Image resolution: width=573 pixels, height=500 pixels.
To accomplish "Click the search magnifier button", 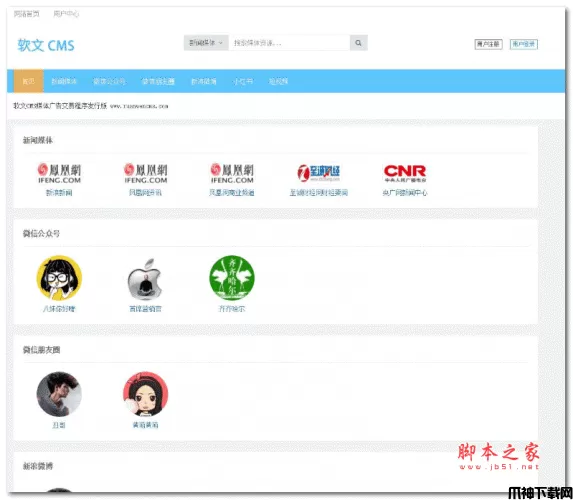I will pyautogui.click(x=358, y=43).
